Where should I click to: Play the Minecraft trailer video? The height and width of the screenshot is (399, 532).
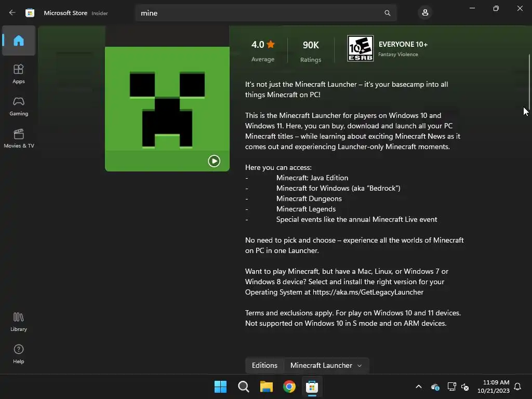coord(214,161)
